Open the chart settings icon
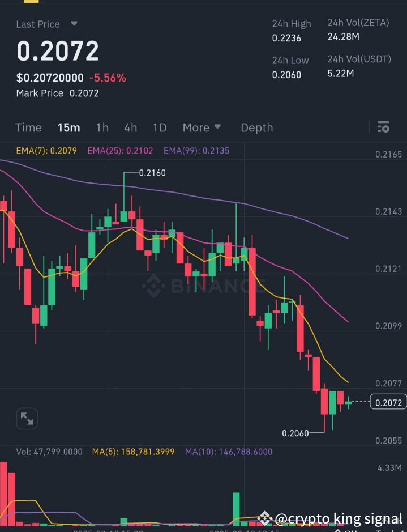Screen dimensions: 407x532 383,127
